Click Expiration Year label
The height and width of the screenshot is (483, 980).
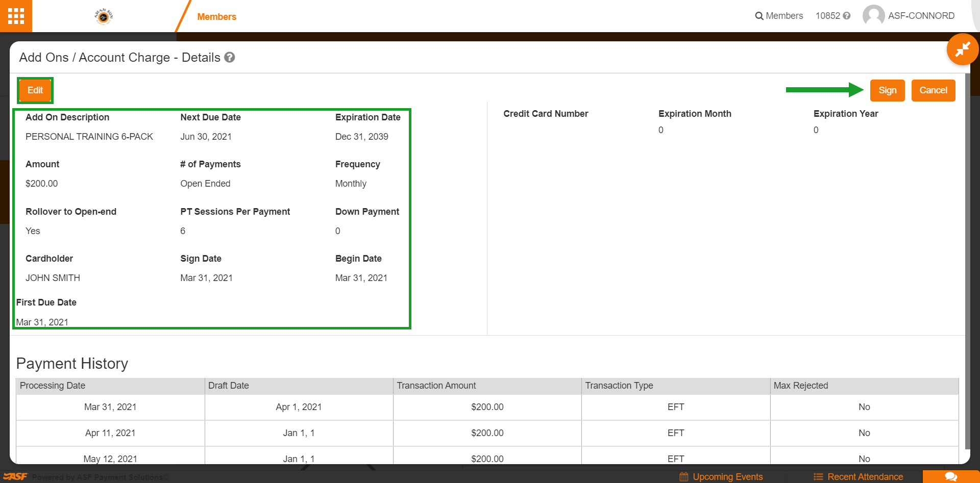(x=846, y=114)
